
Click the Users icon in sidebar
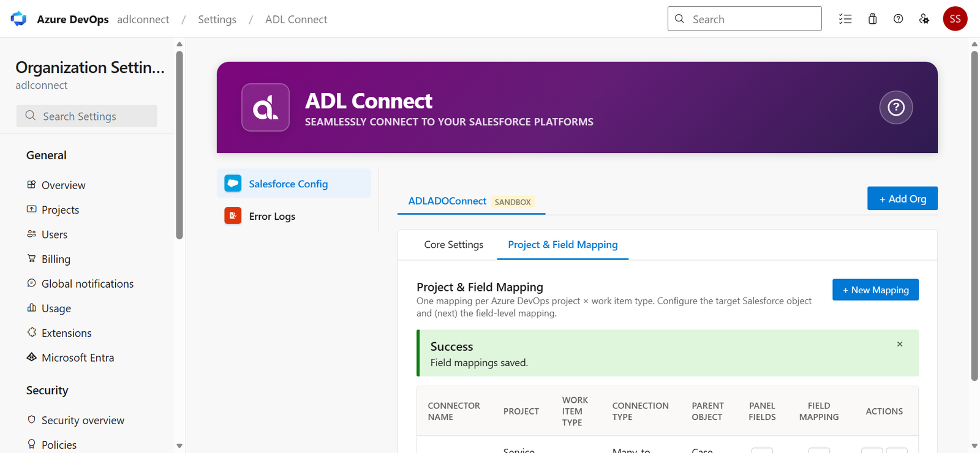pos(31,234)
